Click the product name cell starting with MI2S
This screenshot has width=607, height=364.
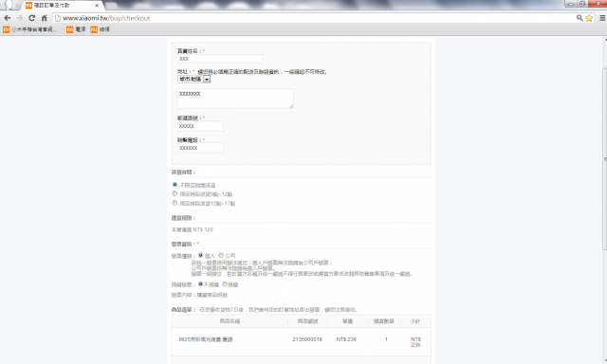pos(206,339)
